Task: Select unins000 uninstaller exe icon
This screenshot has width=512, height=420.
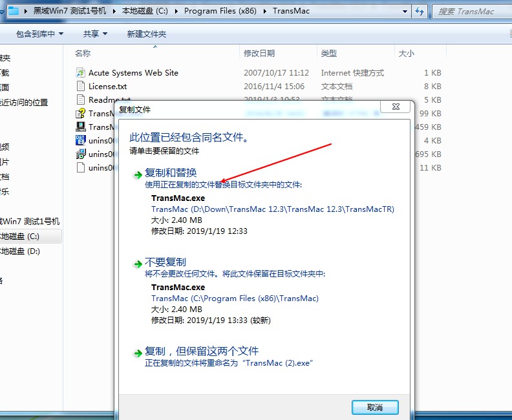Action: click(81, 154)
